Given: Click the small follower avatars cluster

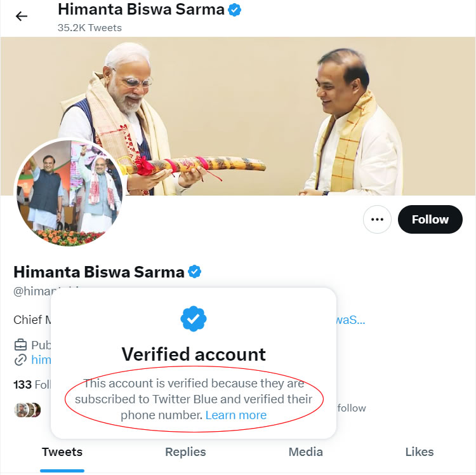Looking at the screenshot, I should 27,410.
